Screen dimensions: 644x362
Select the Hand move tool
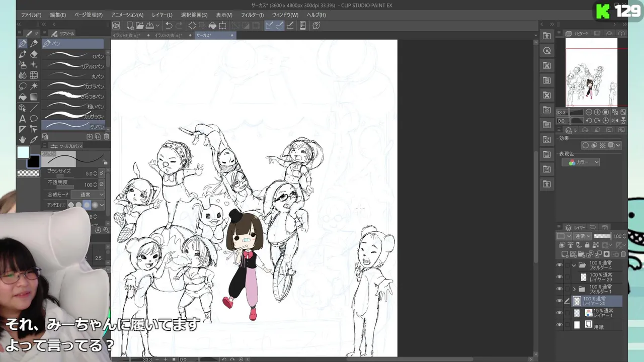23,140
